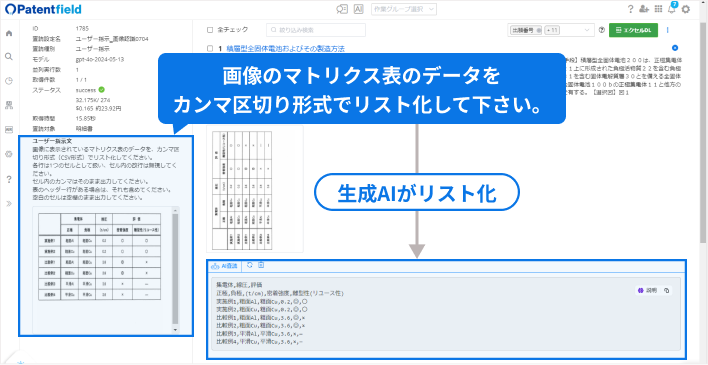Image resolution: width=708 pixels, height=365 pixels.
Task: Click the model value gpt-4o-2024-05-13
Action: (x=100, y=59)
